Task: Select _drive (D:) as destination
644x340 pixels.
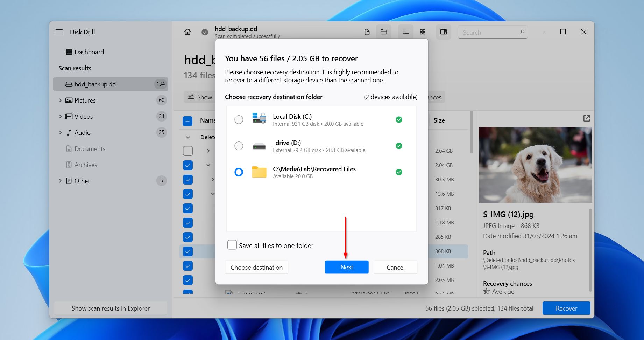Action: click(239, 146)
